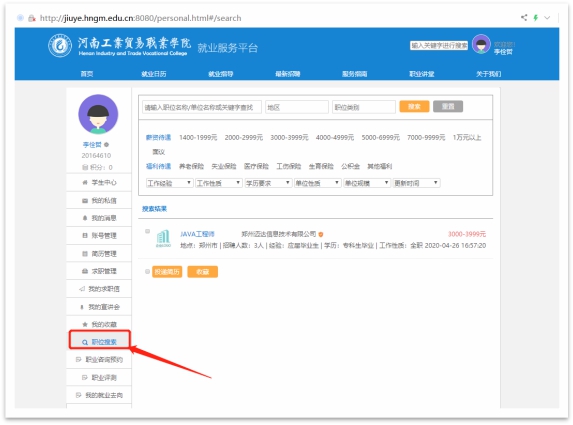Open 我的收藏 star item in the sidebar
This screenshot has height=425, width=573.
pos(99,324)
